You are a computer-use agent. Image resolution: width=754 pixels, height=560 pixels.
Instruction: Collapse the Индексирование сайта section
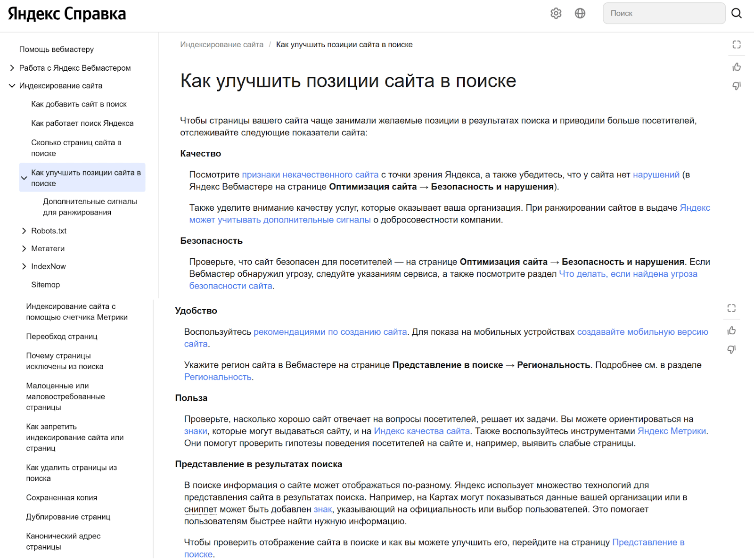coord(12,86)
